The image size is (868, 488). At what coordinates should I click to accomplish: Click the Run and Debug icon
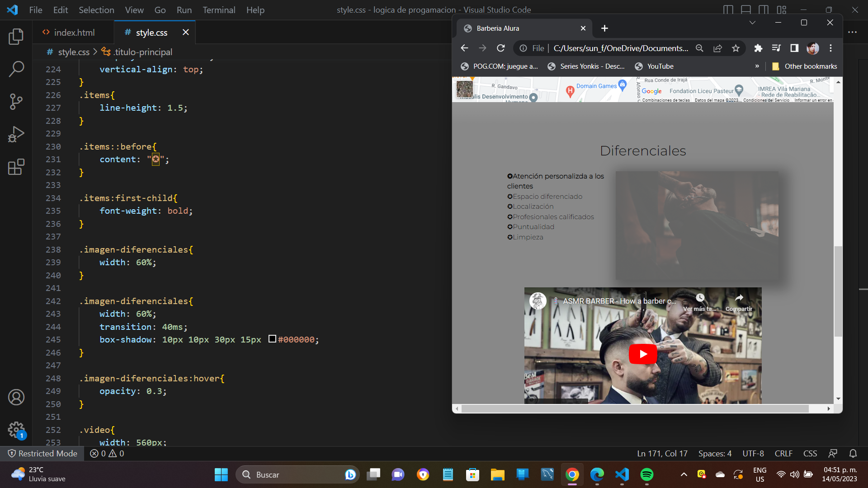(15, 132)
